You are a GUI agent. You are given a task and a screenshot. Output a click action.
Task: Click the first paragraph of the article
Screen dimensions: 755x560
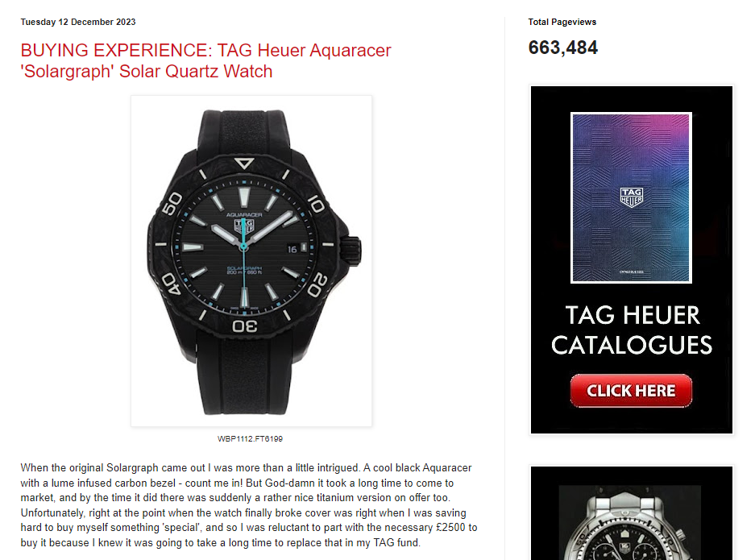pos(249,505)
